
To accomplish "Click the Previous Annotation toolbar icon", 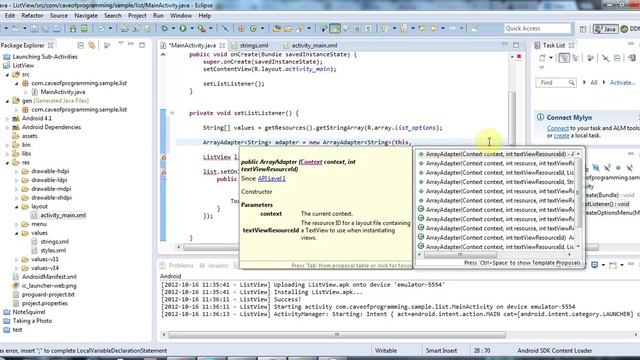I will pos(403,29).
